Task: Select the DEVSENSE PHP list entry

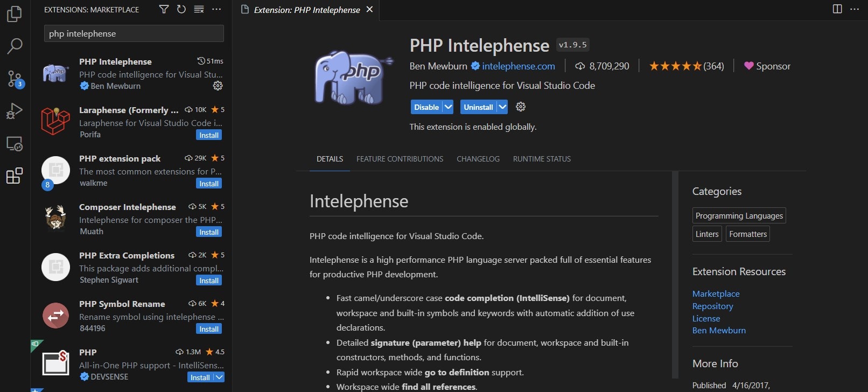Action: pyautogui.click(x=131, y=364)
